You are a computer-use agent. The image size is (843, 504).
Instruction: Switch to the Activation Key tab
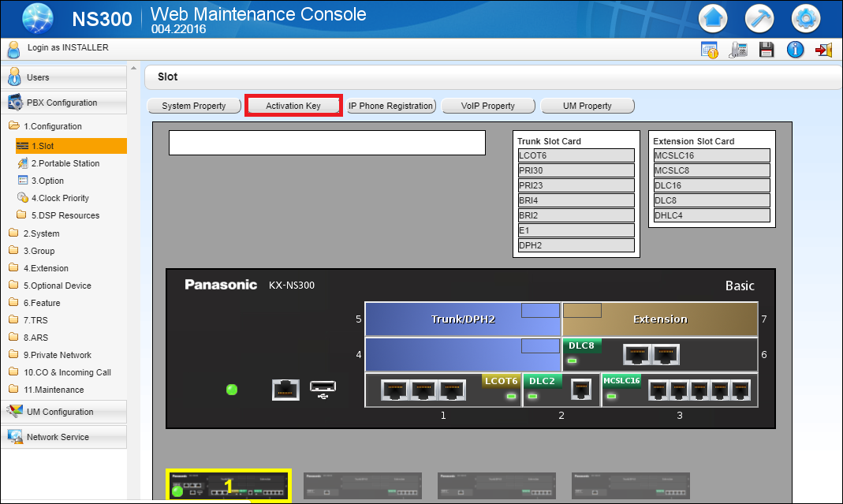click(x=293, y=105)
